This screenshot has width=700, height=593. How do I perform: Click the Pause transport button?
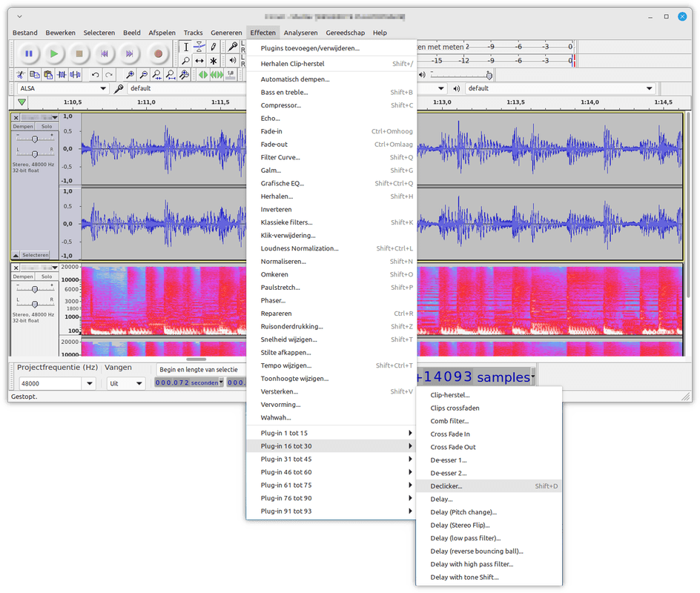tap(29, 53)
